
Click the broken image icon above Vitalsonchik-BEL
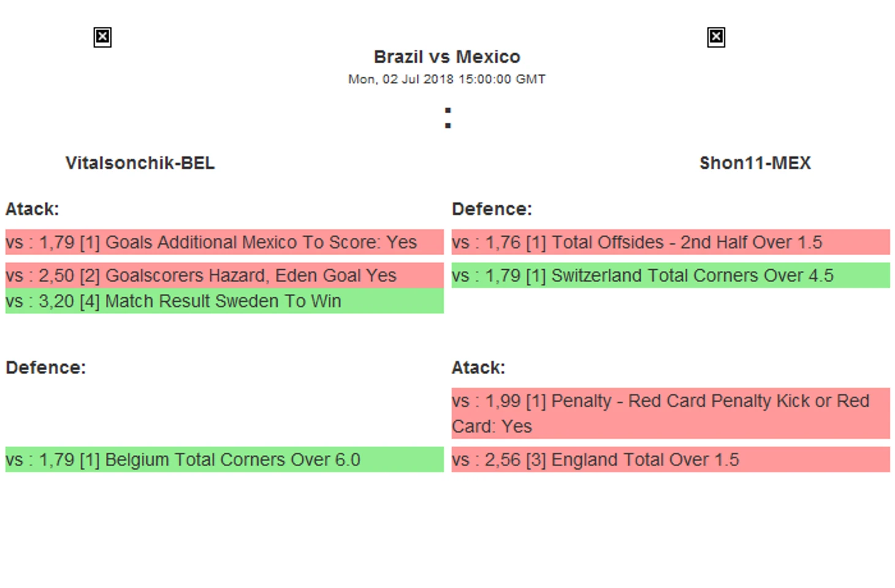102,37
